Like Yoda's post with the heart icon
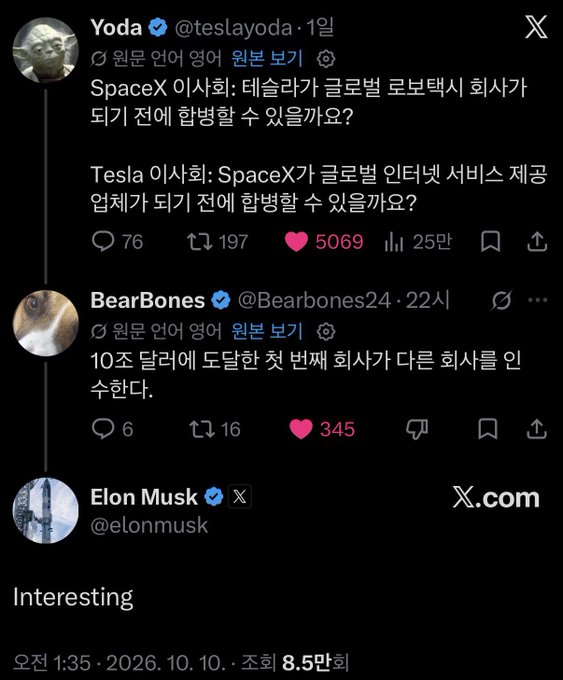This screenshot has width=563, height=680. pos(296,242)
